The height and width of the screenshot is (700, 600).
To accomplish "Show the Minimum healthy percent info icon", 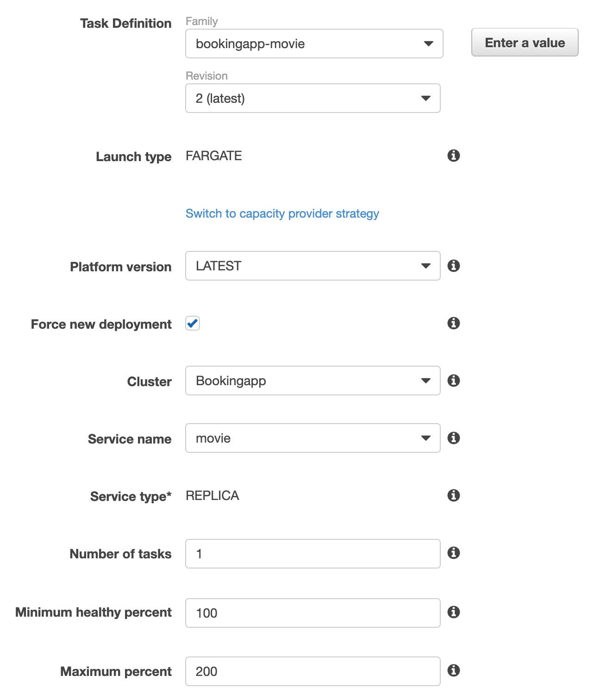I will [454, 612].
